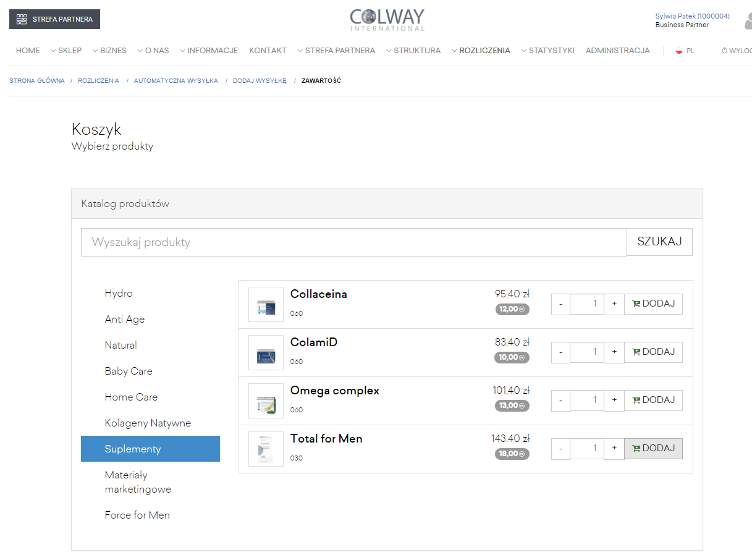Increase Collaceina quantity with plus
This screenshot has width=752, height=560.
click(x=614, y=304)
